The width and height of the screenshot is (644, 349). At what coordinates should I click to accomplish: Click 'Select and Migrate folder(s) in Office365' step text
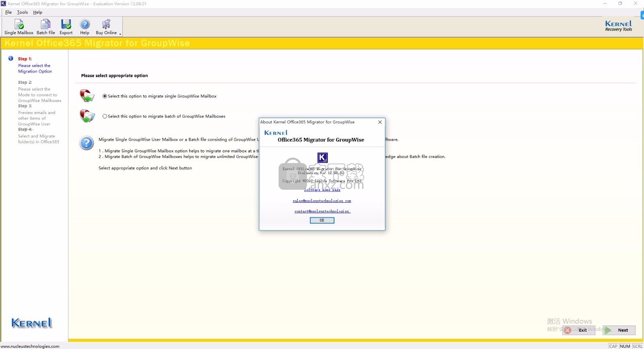pyautogui.click(x=38, y=139)
